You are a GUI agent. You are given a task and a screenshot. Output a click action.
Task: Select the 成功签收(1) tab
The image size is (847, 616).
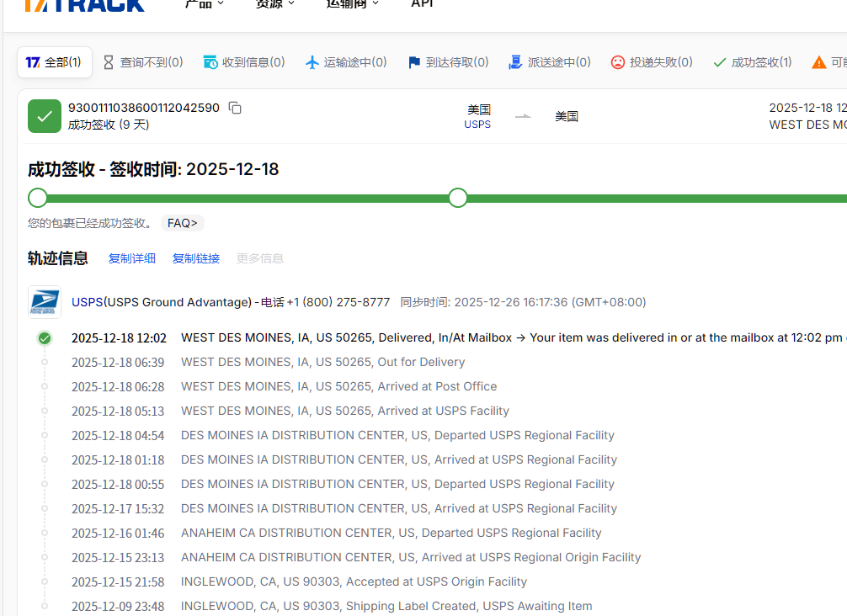752,62
